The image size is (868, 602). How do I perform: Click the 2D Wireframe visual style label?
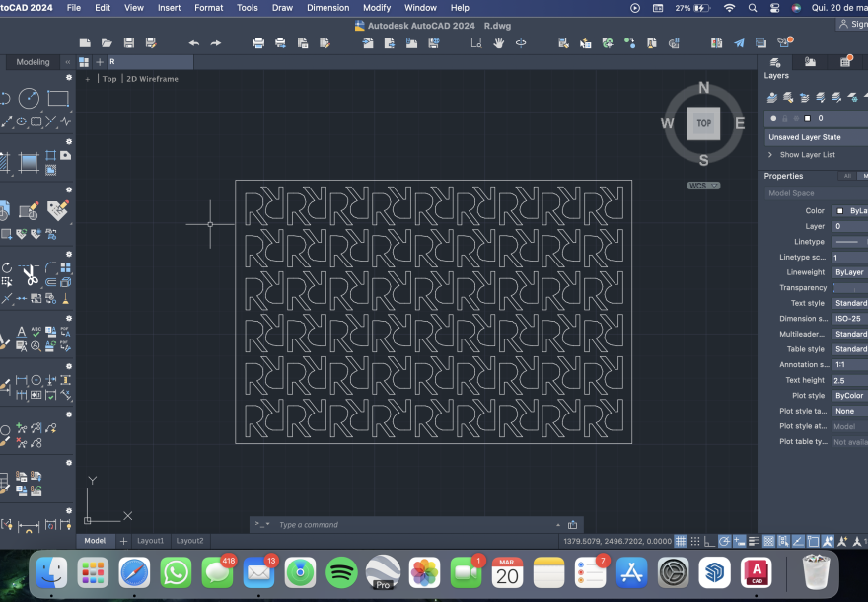(x=152, y=79)
